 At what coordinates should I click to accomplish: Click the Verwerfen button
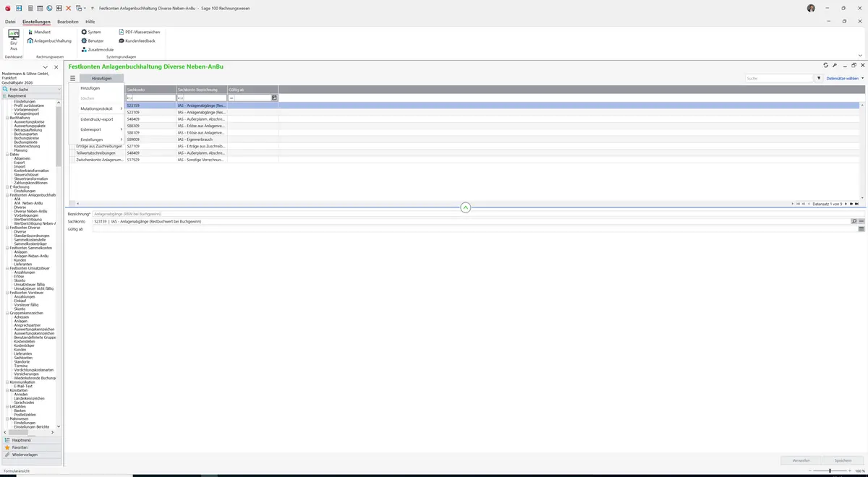(x=801, y=460)
